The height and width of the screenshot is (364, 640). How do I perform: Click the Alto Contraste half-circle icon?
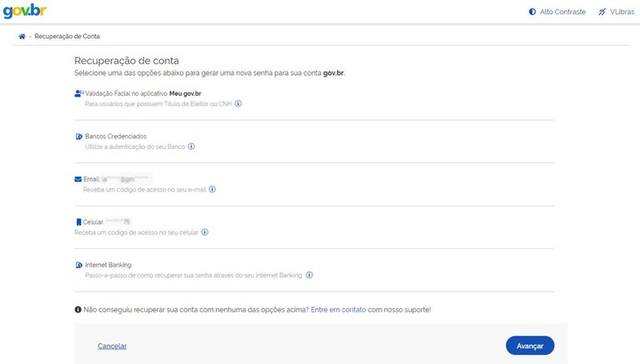coord(532,12)
